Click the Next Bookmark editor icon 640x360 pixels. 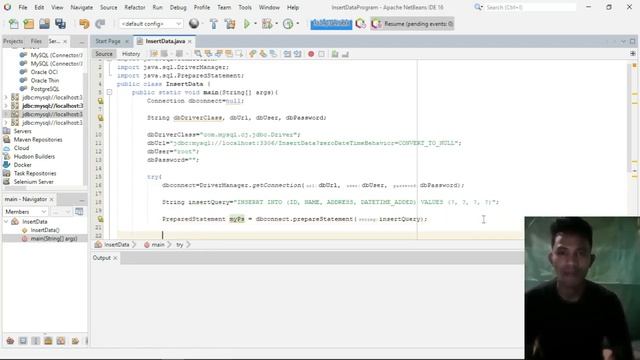click(263, 54)
